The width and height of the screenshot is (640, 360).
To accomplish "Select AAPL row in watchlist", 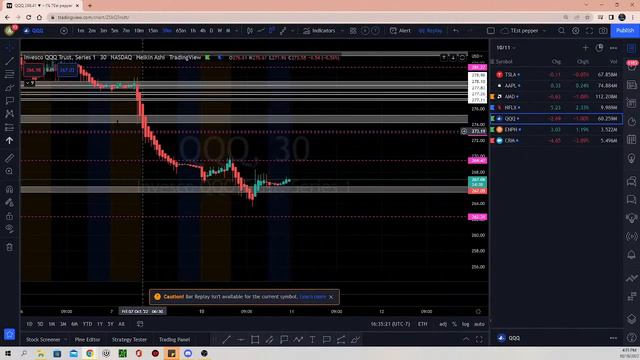I will 557,86.
